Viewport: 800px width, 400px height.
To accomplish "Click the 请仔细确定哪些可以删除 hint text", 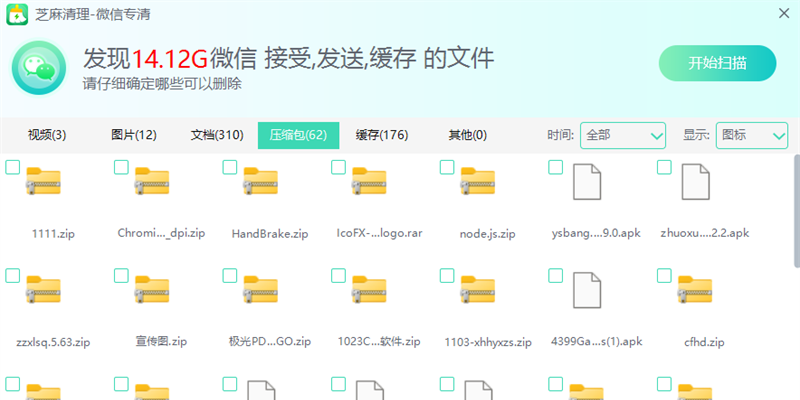I will click(162, 84).
